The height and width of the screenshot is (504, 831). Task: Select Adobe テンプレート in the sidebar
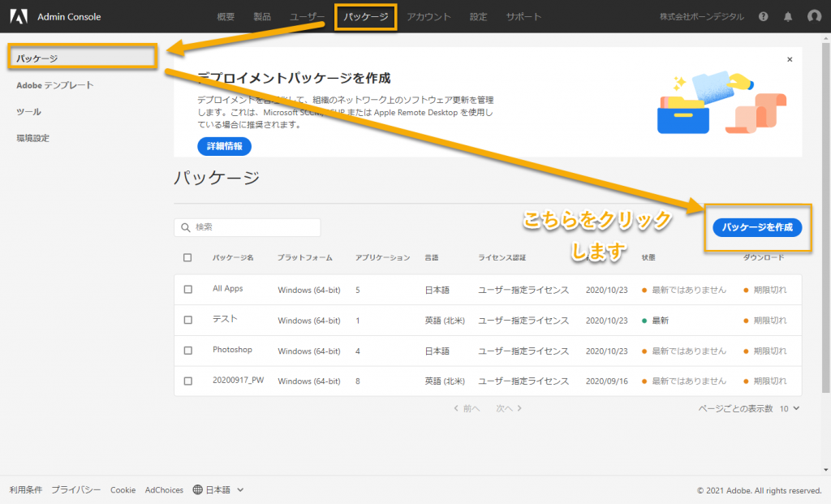tap(55, 84)
